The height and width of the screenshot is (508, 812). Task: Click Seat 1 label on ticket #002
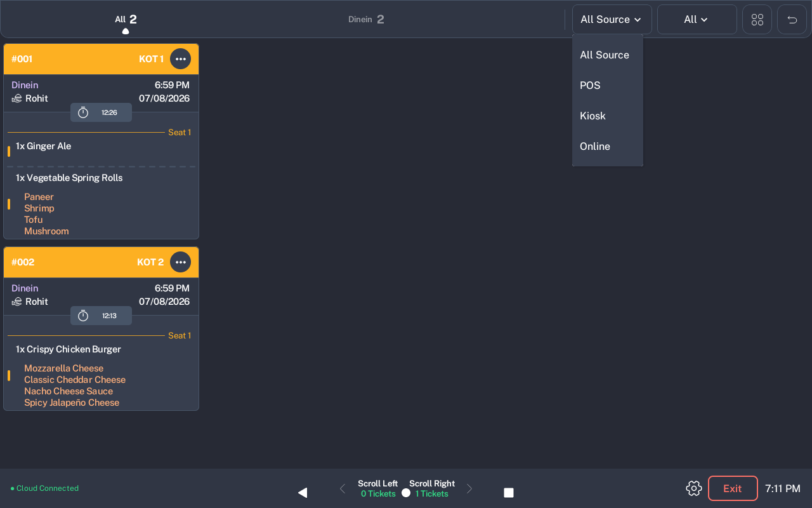[x=180, y=336]
